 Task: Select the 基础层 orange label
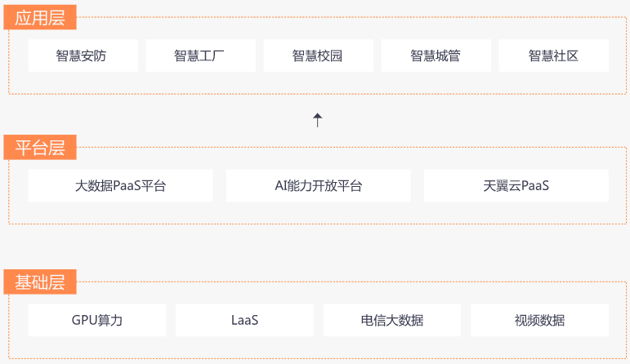pyautogui.click(x=40, y=282)
